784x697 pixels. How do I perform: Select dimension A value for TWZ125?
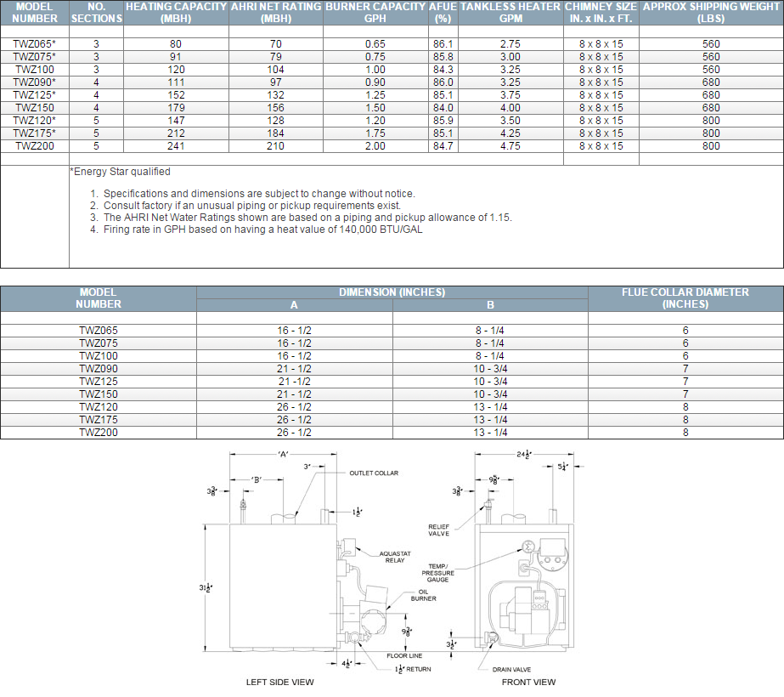pos(295,382)
